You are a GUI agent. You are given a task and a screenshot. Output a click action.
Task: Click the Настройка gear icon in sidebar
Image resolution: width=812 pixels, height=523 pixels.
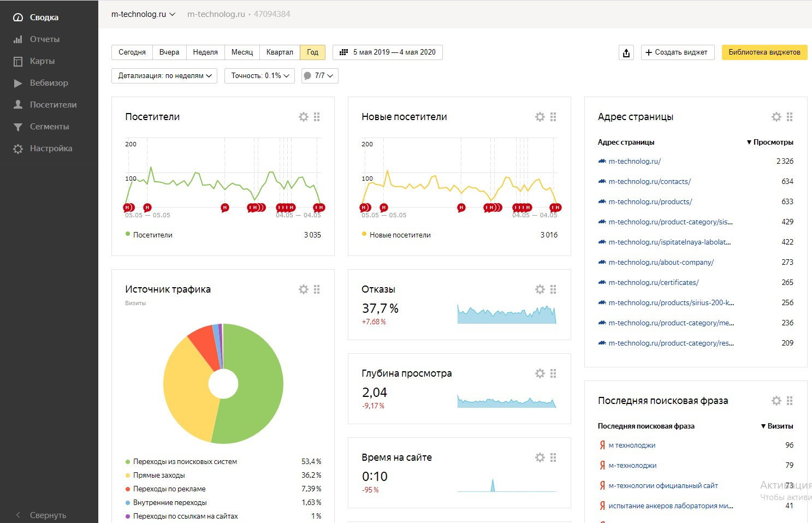(18, 148)
